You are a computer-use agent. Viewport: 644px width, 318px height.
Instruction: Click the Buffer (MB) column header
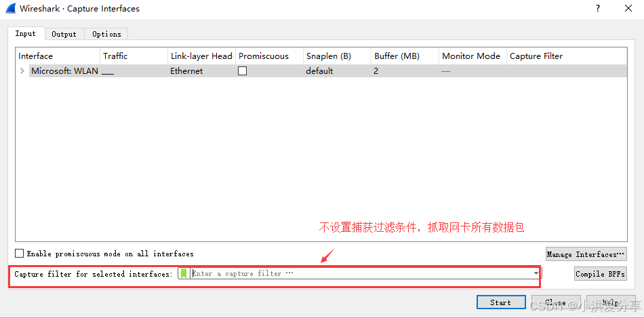[405, 56]
